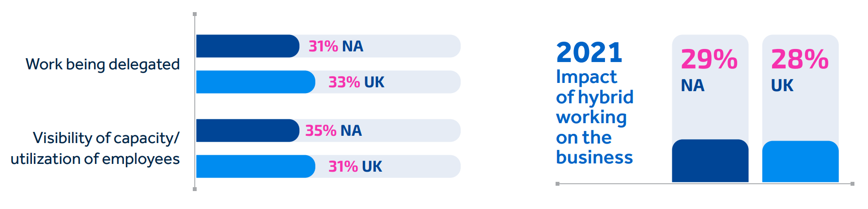The image size is (868, 209).
Task: Click the '31% UK' value under Visibility
Action: [355, 166]
